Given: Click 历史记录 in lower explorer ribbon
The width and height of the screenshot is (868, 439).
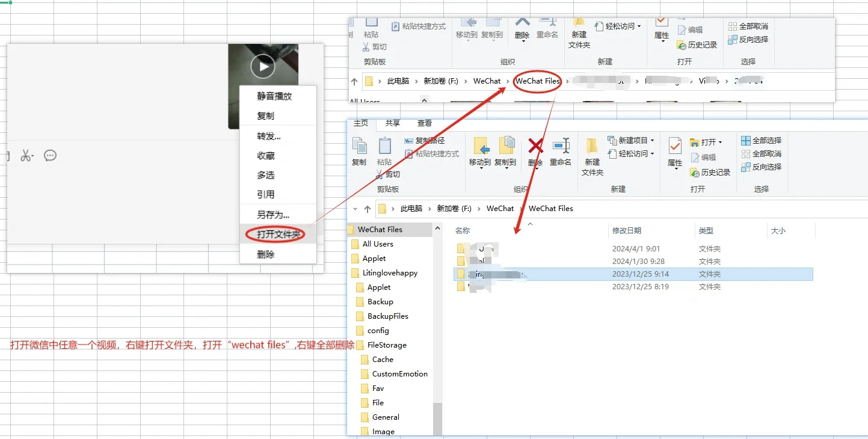Looking at the screenshot, I should (x=710, y=173).
